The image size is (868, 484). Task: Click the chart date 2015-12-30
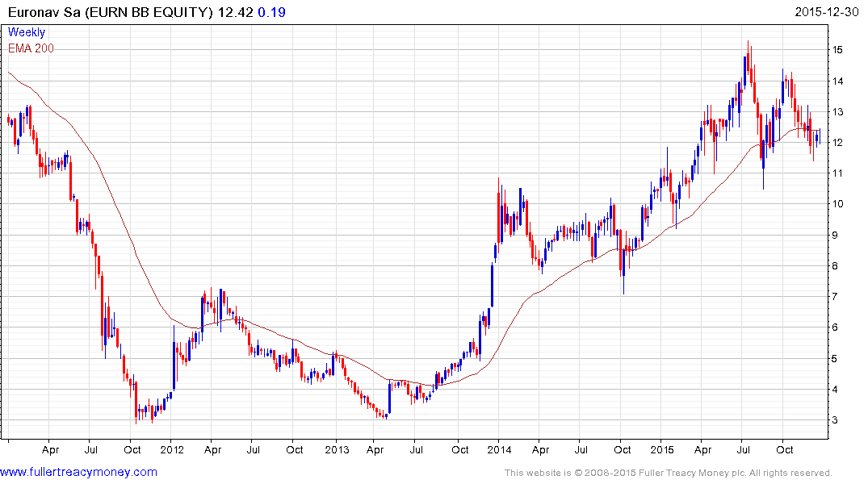click(827, 11)
